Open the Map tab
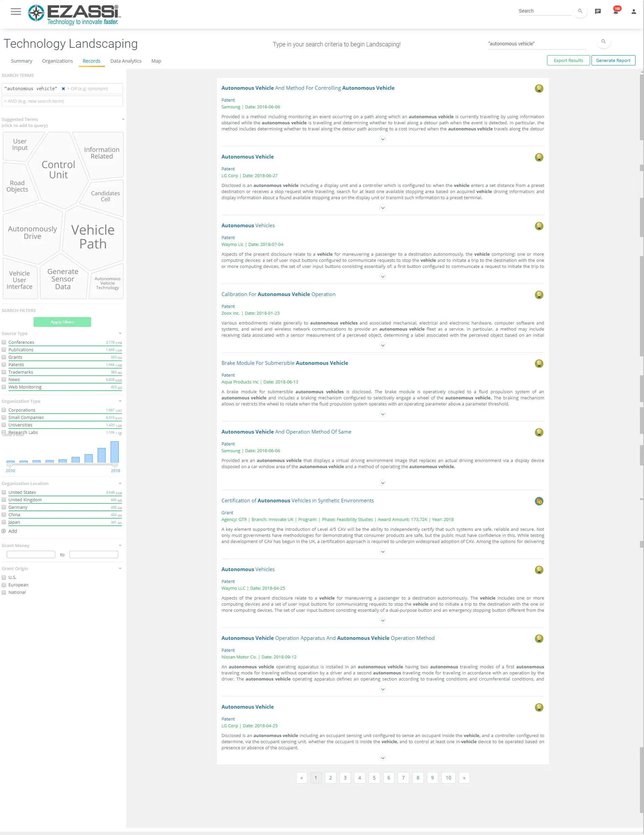 click(x=156, y=61)
